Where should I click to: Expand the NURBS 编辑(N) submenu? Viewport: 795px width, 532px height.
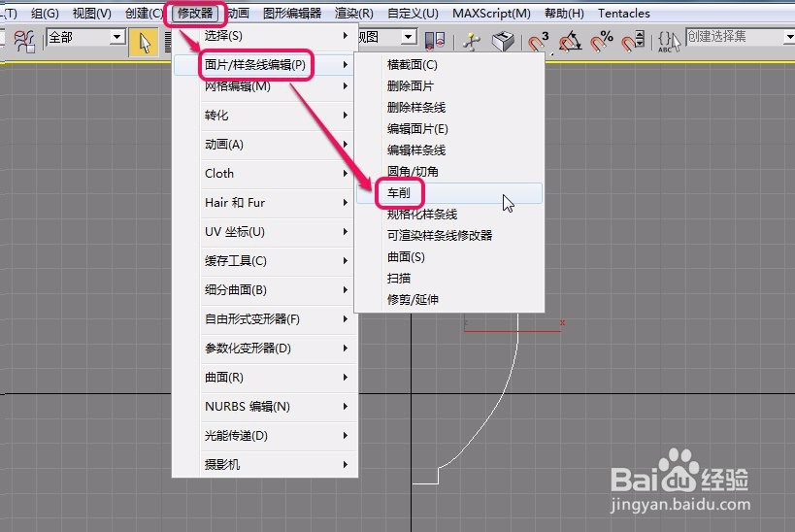click(x=266, y=407)
